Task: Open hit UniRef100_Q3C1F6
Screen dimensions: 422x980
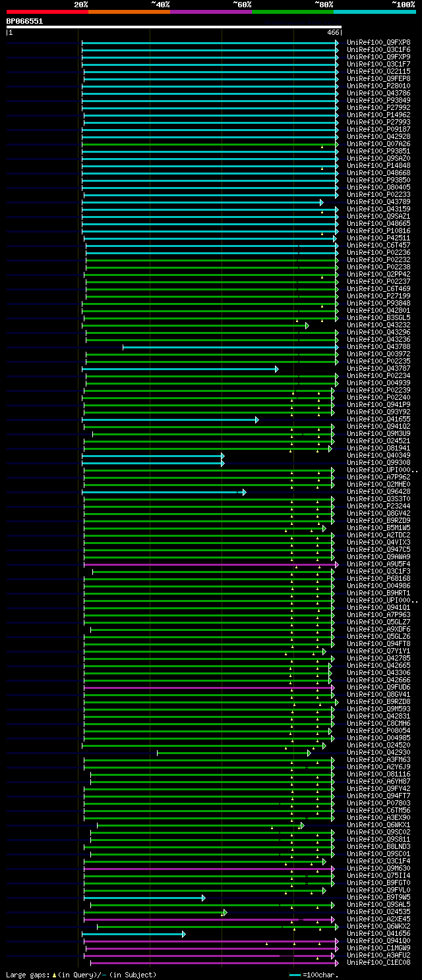Action: coord(378,49)
